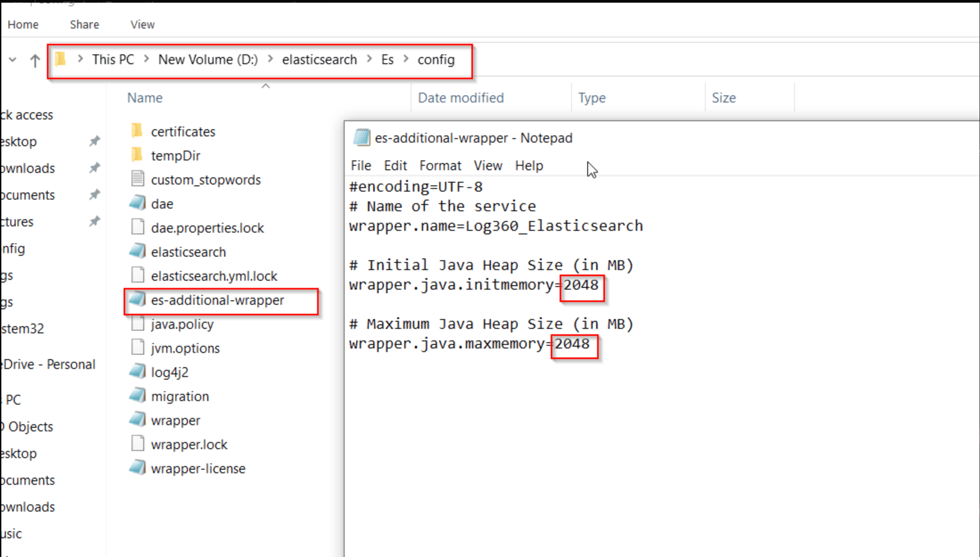The image size is (980, 557).
Task: Select elasticsearch.yml.lock in file list
Action: click(214, 276)
